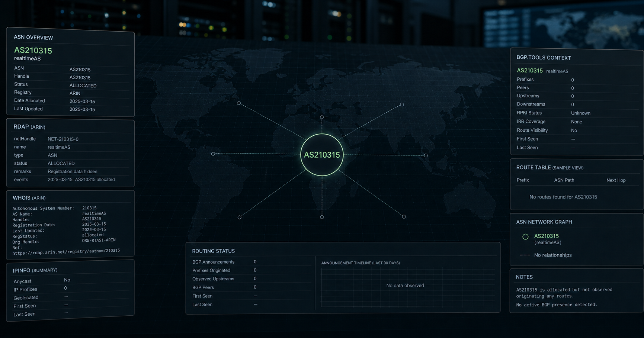Image resolution: width=644 pixels, height=338 pixels.
Task: Click the RDAP (ARIN) panel heading
Action: 29,127
